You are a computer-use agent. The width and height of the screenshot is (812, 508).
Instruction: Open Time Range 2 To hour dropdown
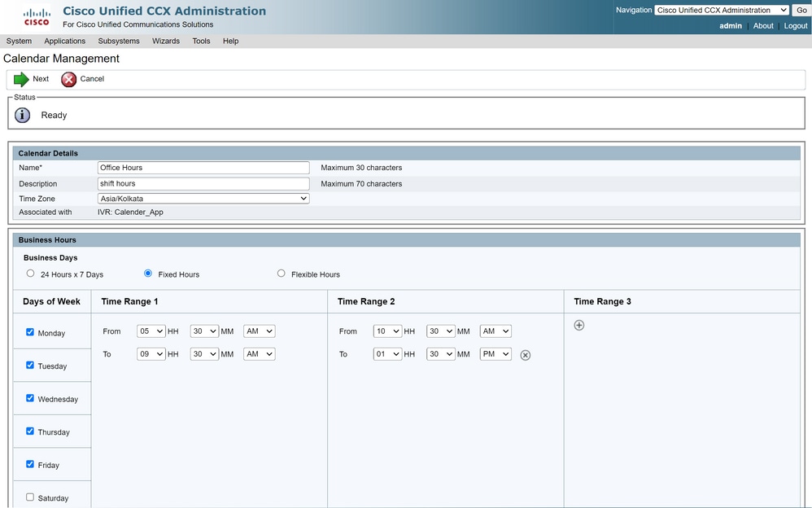tap(387, 354)
